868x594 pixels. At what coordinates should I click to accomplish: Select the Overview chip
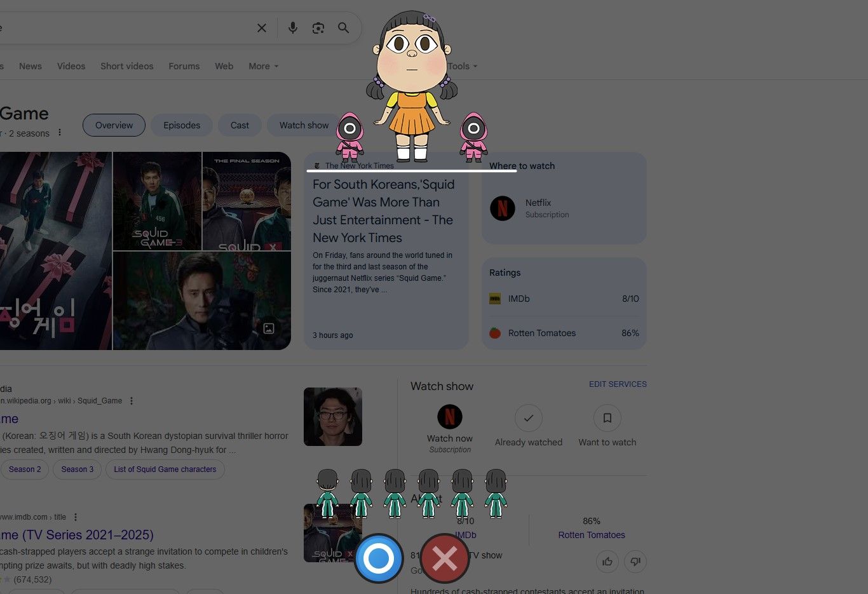coord(114,125)
